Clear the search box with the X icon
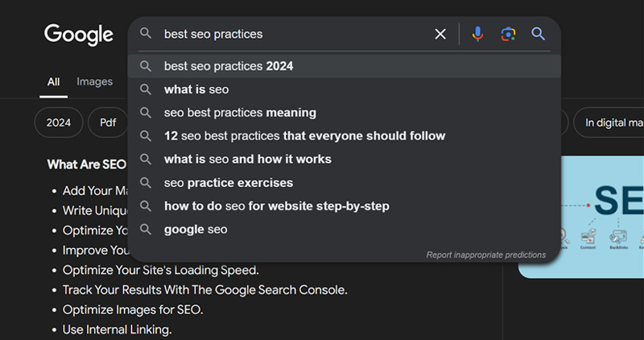644x340 pixels. pyautogui.click(x=440, y=34)
